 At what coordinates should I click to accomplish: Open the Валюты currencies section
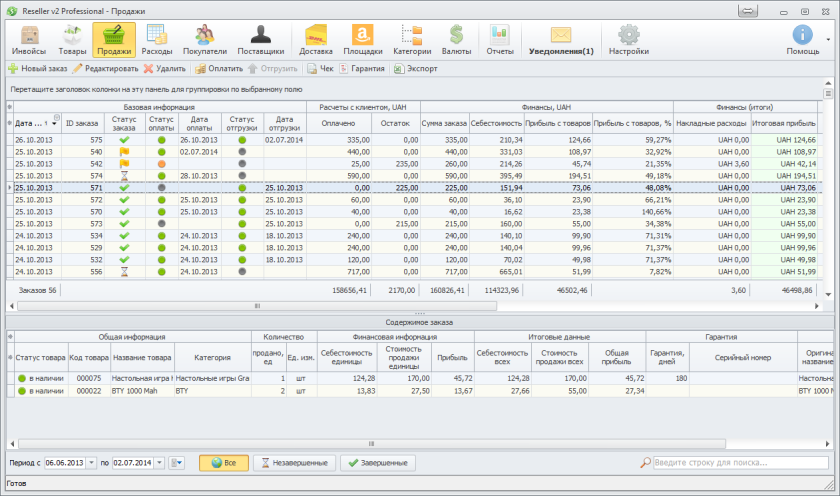point(456,40)
